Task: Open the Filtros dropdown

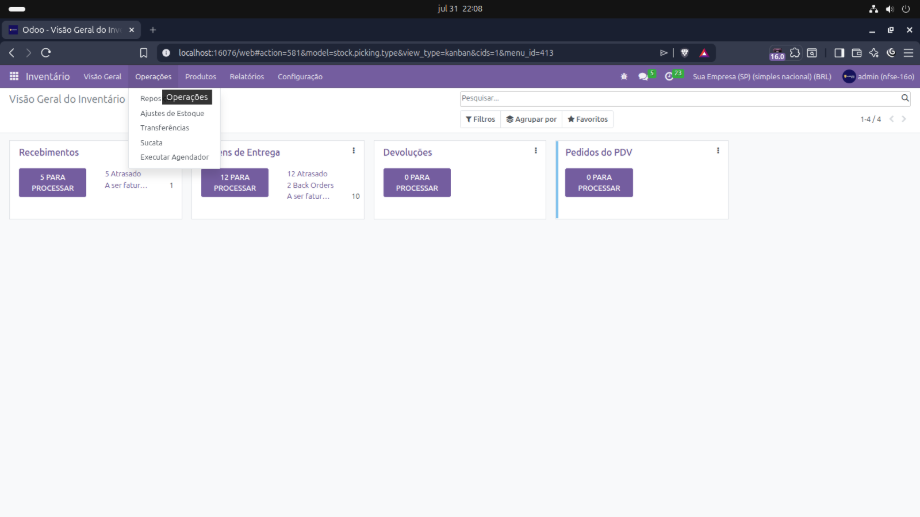Action: pyautogui.click(x=480, y=119)
